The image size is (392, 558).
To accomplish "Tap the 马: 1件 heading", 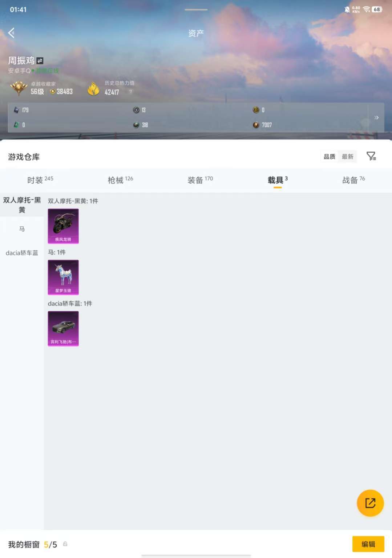I will tap(57, 252).
